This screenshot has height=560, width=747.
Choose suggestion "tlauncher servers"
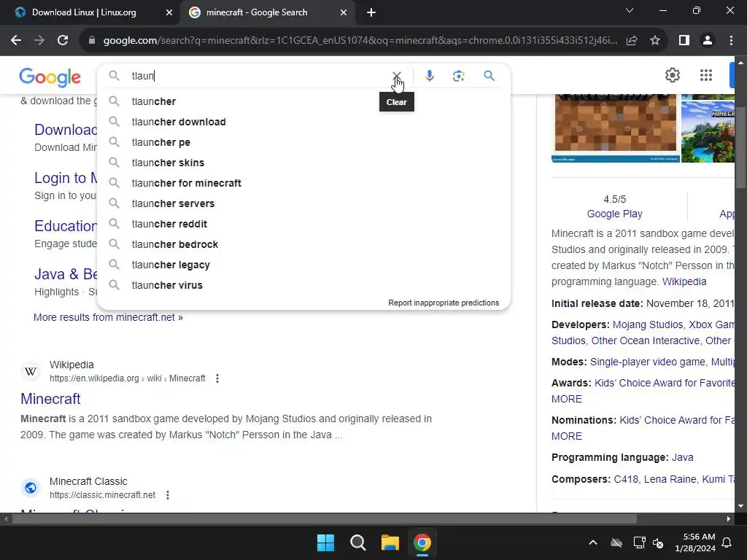click(x=303, y=204)
